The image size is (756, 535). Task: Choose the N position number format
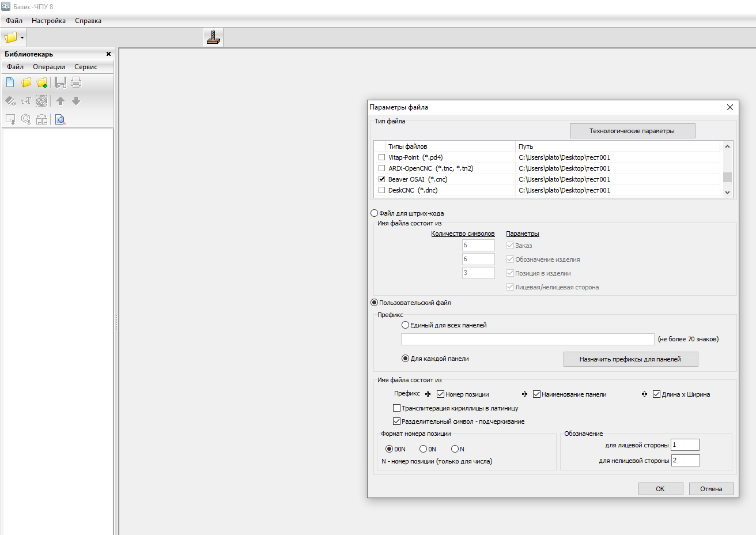coord(455,449)
